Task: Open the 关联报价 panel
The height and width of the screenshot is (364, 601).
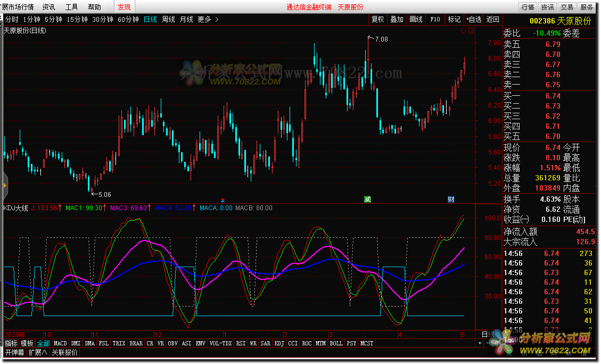Action: [65, 352]
